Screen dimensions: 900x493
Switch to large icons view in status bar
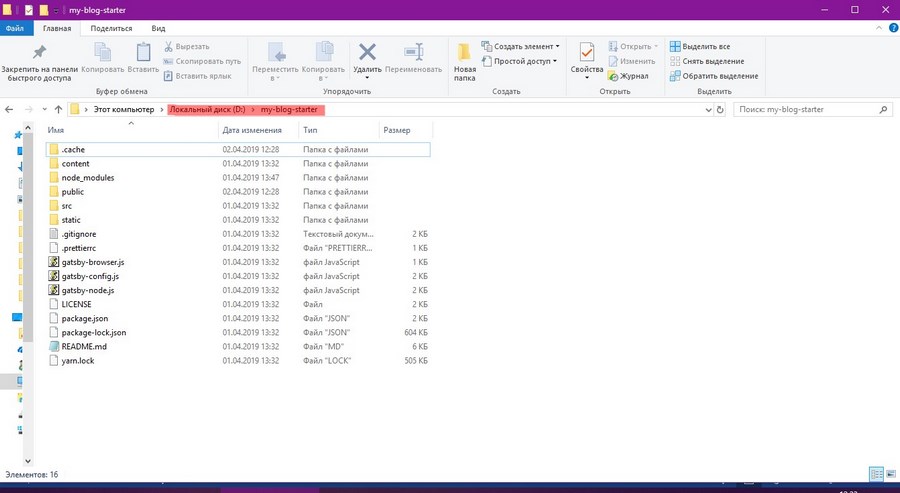(x=890, y=474)
